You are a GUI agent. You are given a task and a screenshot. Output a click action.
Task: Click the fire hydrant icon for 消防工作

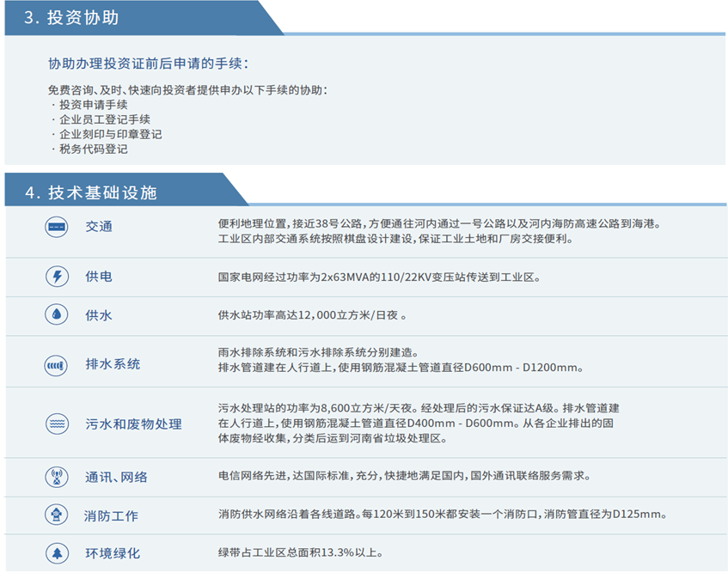[x=56, y=515]
